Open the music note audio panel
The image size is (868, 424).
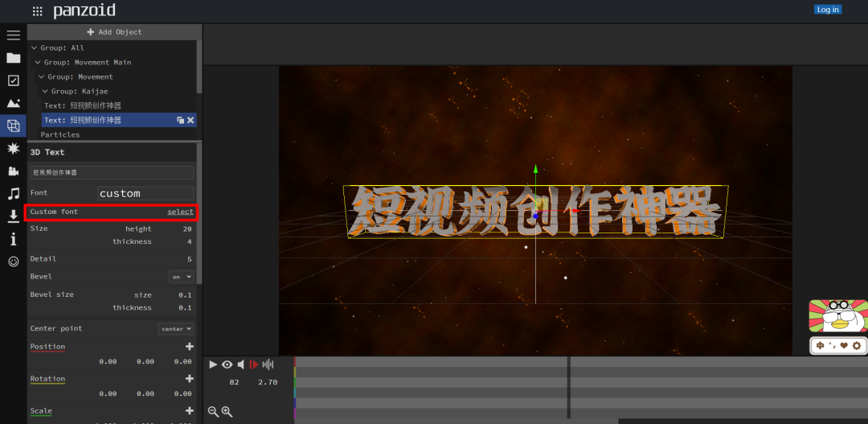coord(13,193)
